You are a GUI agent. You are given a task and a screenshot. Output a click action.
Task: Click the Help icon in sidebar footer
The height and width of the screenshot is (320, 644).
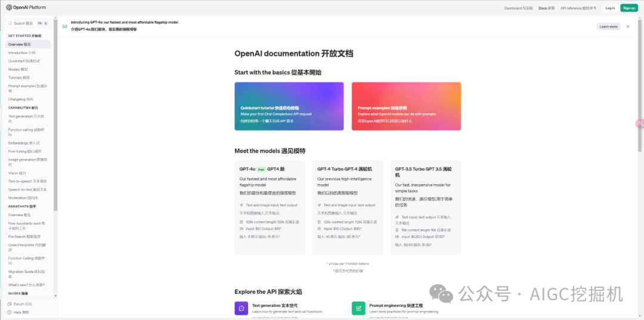[x=10, y=312]
